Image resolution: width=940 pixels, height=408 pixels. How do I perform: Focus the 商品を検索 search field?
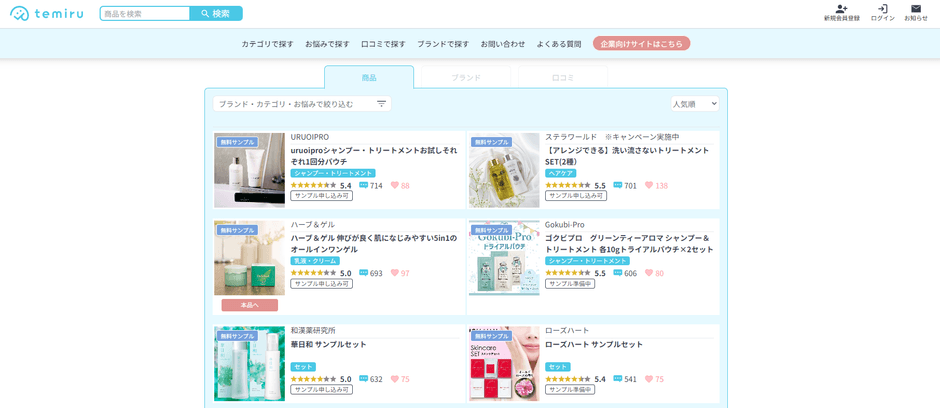point(145,14)
